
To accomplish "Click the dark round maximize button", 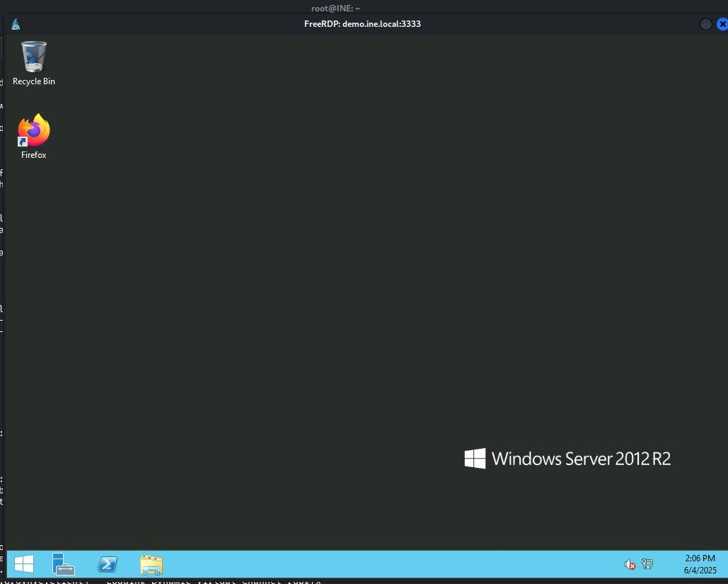I will coord(705,24).
